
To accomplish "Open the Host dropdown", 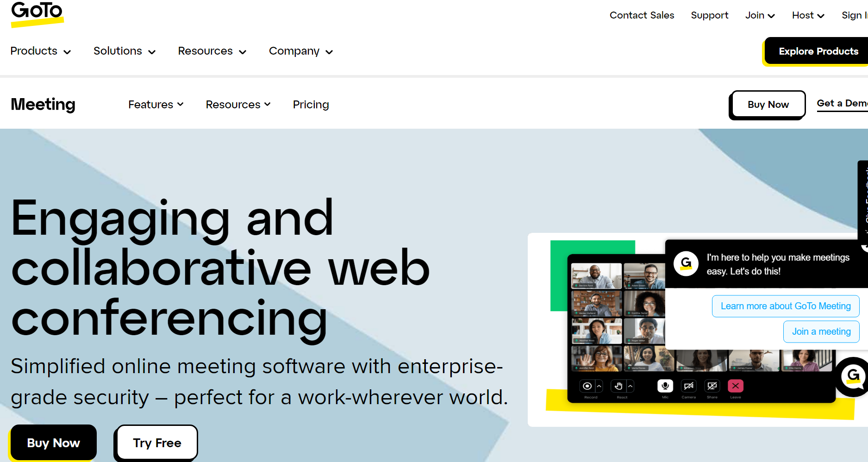I will [x=808, y=15].
